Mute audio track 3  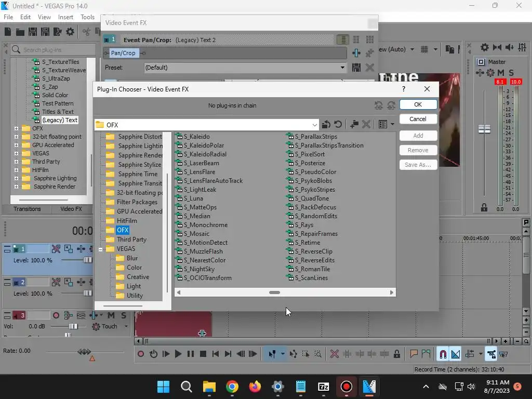[x=111, y=315]
